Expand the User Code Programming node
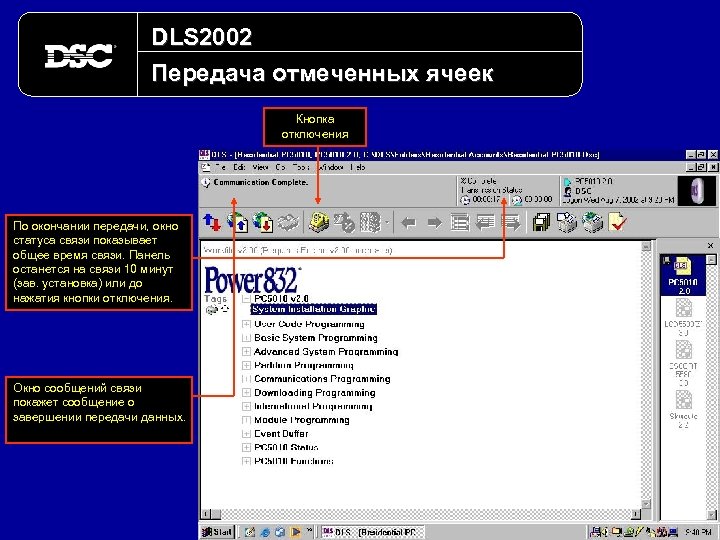Viewport: 720px width, 540px height. (246, 324)
